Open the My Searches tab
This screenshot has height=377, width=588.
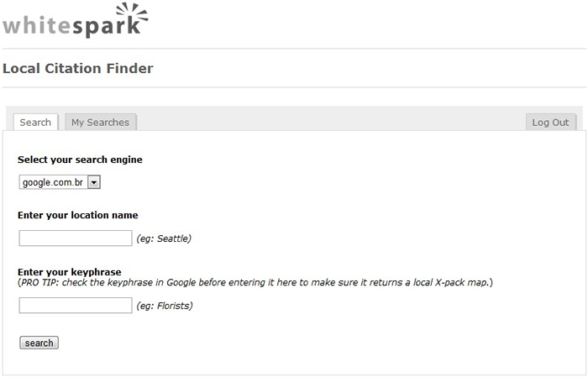pyautogui.click(x=100, y=123)
